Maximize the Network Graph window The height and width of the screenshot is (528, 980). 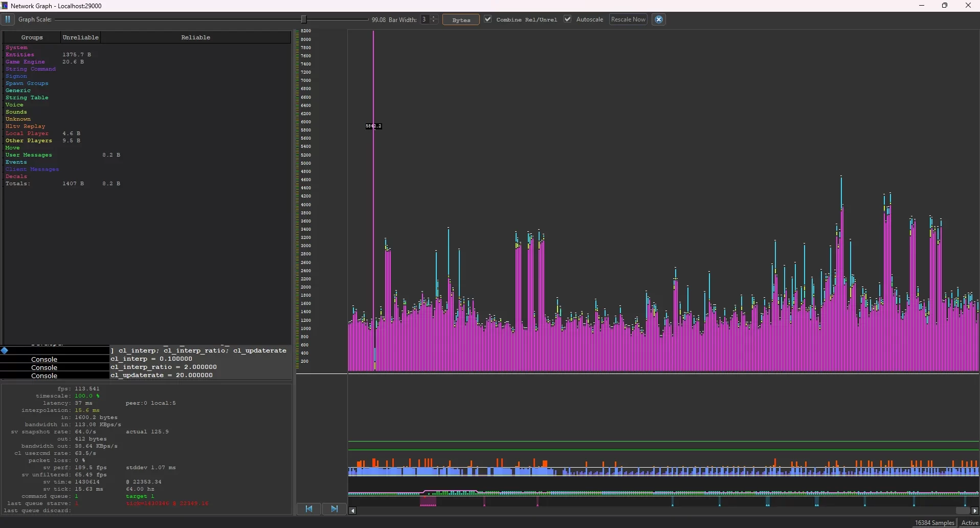click(945, 6)
